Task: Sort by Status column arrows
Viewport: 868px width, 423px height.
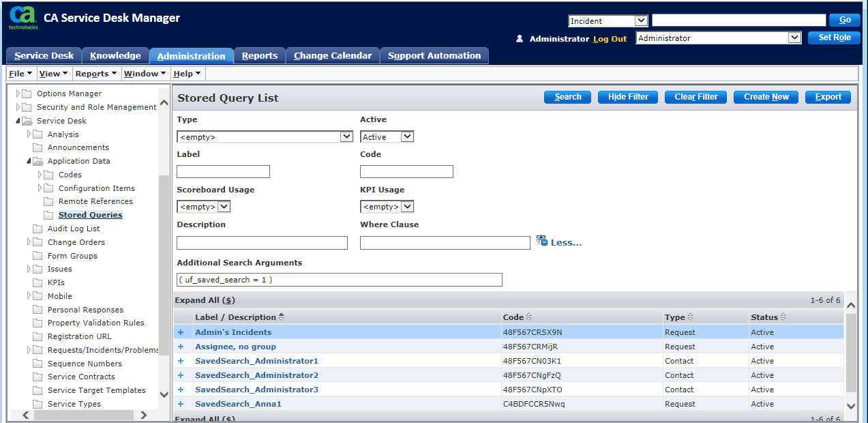Action: click(783, 317)
